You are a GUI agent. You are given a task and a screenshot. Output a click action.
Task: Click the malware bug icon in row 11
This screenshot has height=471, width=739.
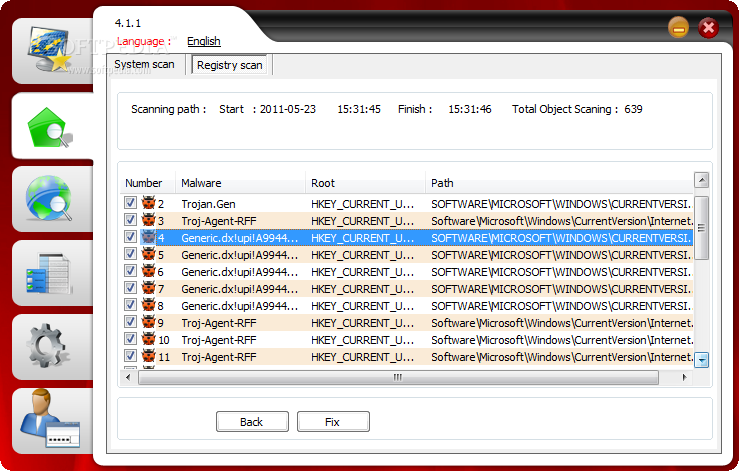(148, 356)
